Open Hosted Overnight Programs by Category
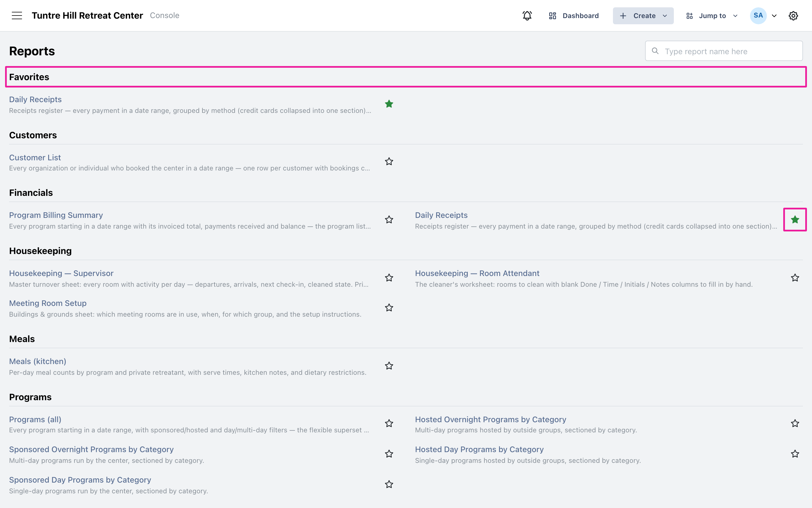812x508 pixels. [491, 419]
